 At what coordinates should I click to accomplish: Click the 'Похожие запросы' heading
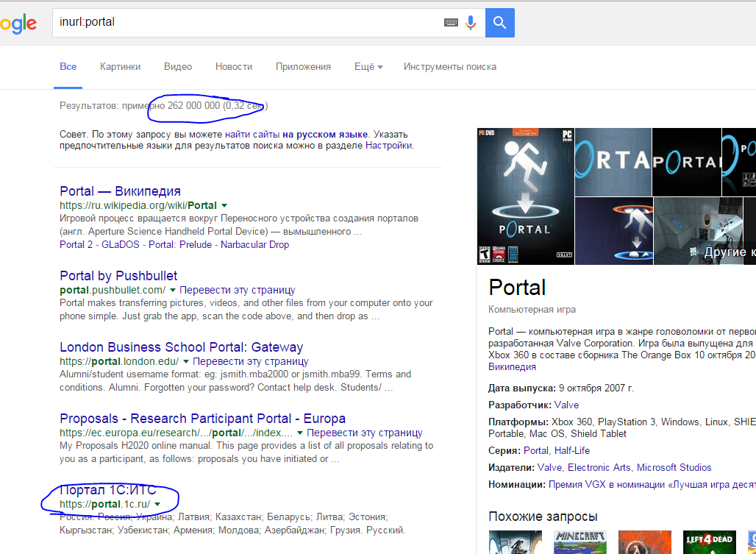click(x=543, y=516)
